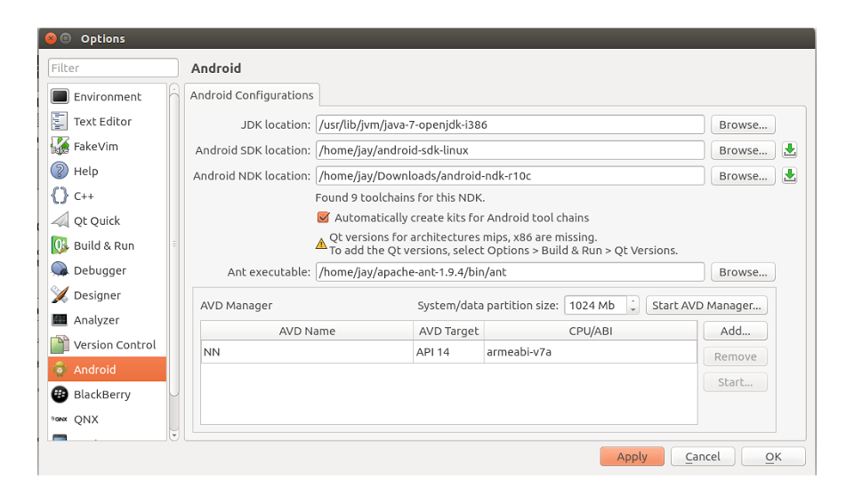Toggle automatically create kits for Android tool chains
The height and width of the screenshot is (504, 854).
[x=323, y=218]
